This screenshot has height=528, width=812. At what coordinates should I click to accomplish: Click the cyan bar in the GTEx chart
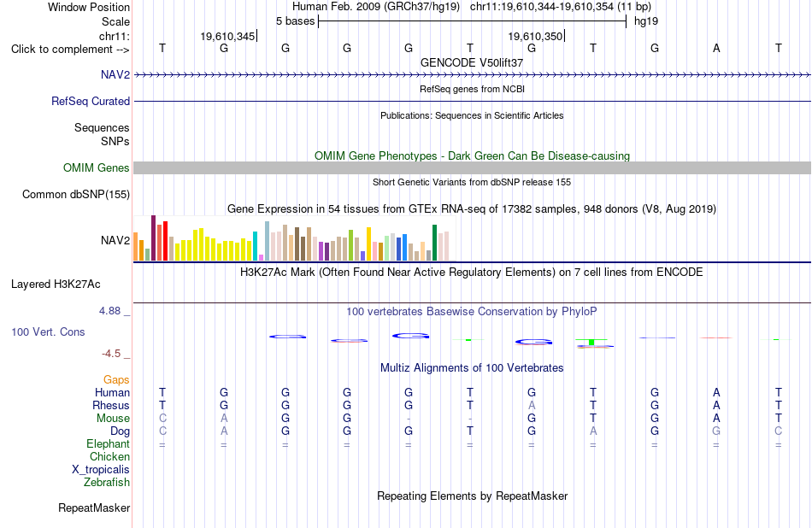tap(255, 246)
